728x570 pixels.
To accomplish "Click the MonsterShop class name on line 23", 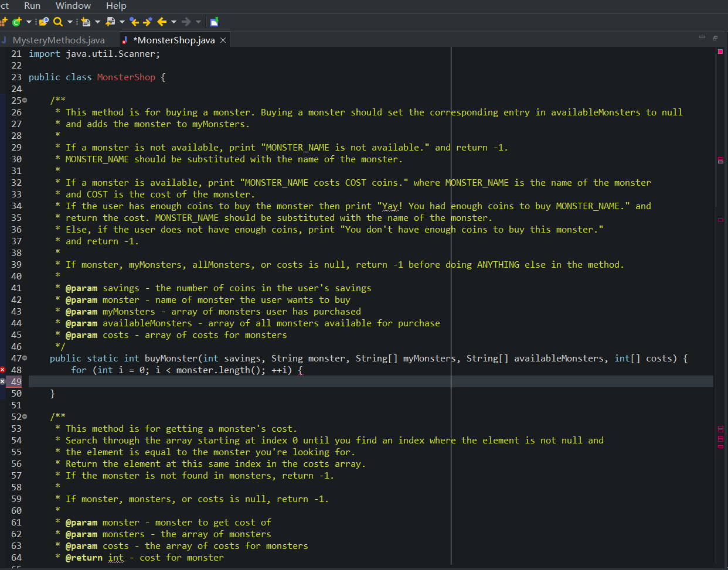I will tap(126, 77).
